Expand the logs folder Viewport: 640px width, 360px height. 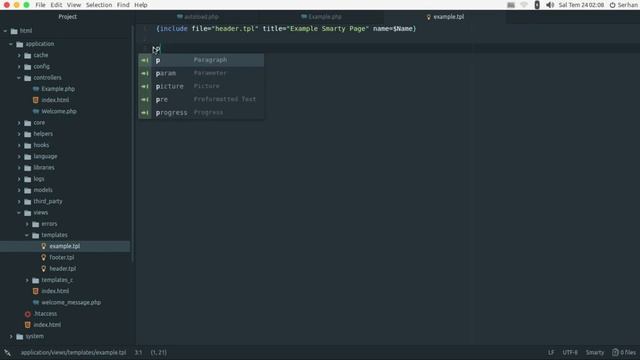click(x=19, y=179)
